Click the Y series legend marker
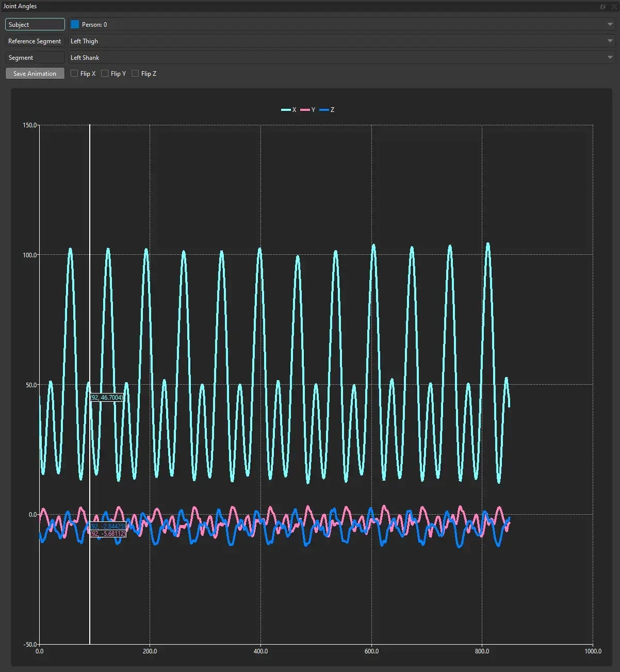 tap(305, 110)
